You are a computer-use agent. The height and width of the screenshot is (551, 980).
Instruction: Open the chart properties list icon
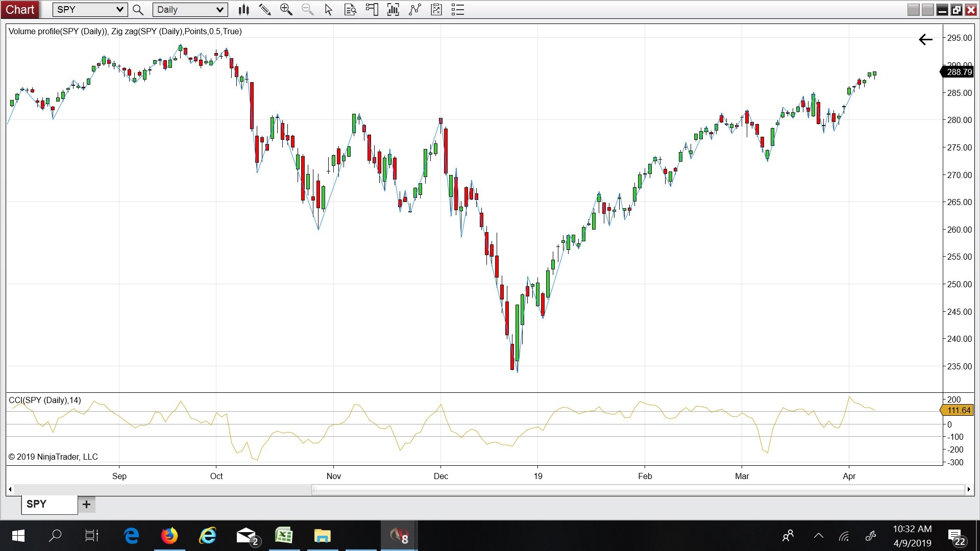coord(458,10)
